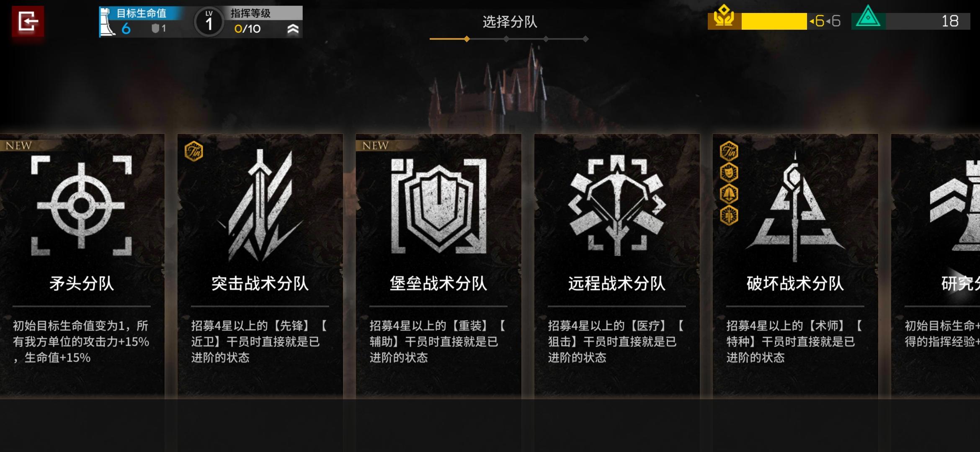The width and height of the screenshot is (980, 452).
Task: Click the red exit icon
Action: (28, 22)
